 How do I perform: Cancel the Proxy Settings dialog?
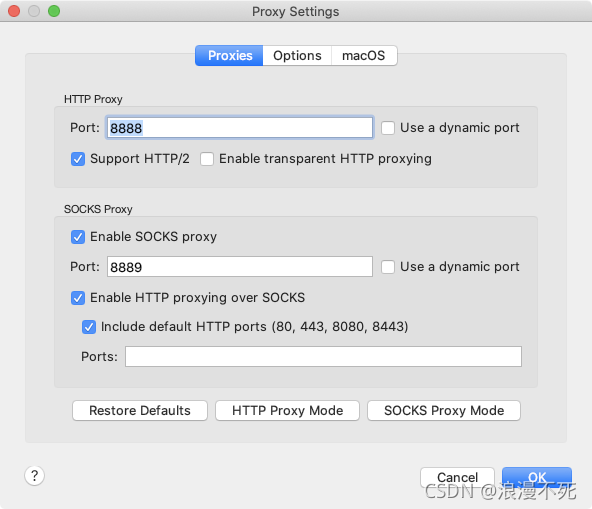pyautogui.click(x=457, y=477)
